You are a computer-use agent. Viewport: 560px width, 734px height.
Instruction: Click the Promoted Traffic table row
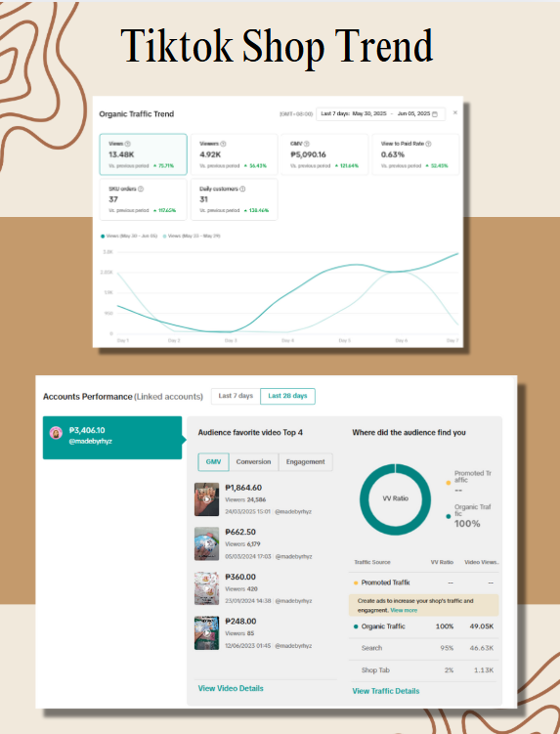[424, 583]
